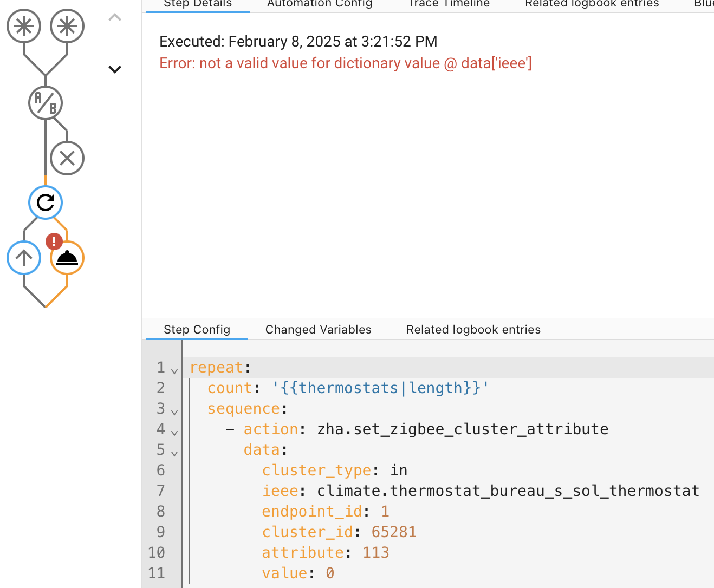Click the A/B choose node
The width and height of the screenshot is (714, 588).
(46, 103)
